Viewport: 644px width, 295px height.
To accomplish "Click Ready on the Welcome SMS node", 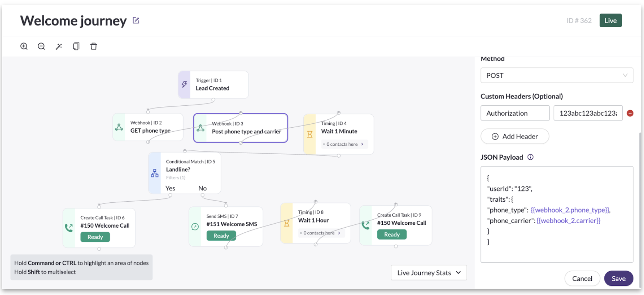I will (221, 236).
